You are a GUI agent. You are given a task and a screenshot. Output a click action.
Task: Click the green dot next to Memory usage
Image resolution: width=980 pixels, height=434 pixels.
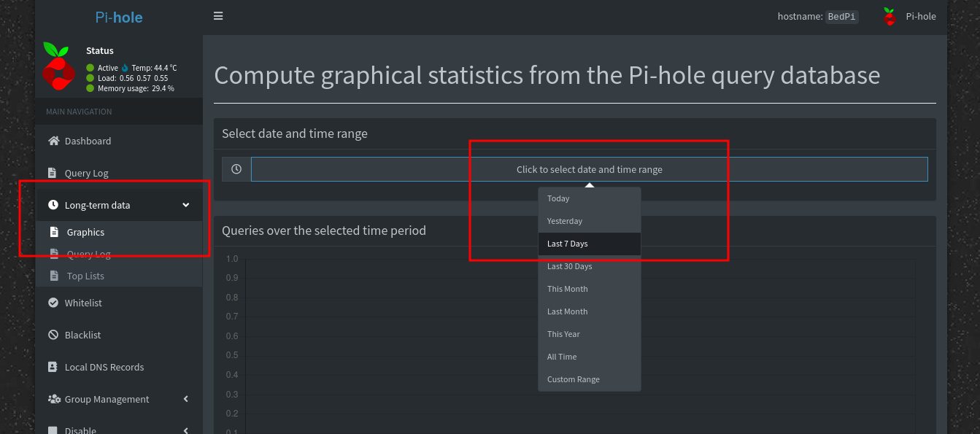pyautogui.click(x=90, y=88)
